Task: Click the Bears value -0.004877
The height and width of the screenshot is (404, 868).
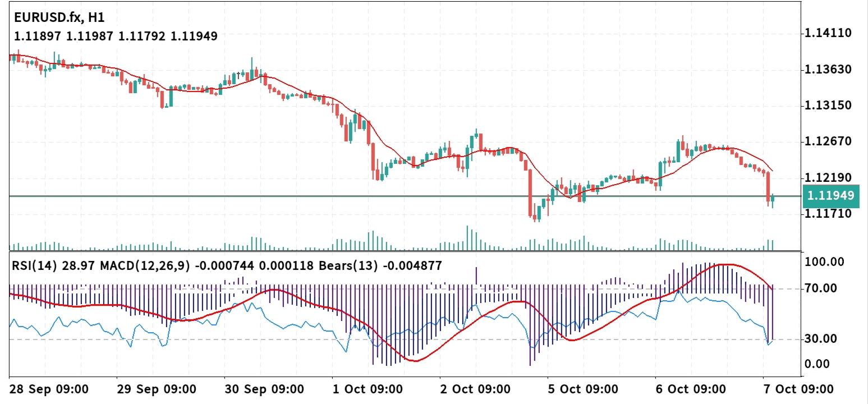Action: click(413, 266)
